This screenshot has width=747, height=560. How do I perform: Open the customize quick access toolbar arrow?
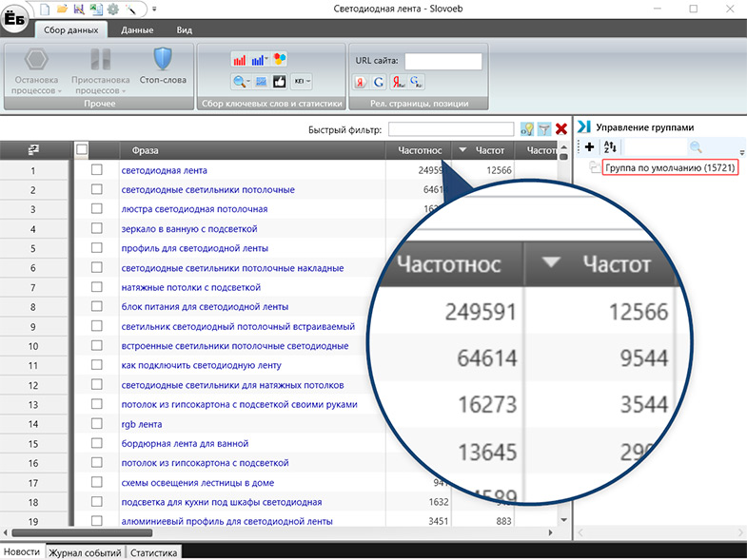[x=154, y=10]
